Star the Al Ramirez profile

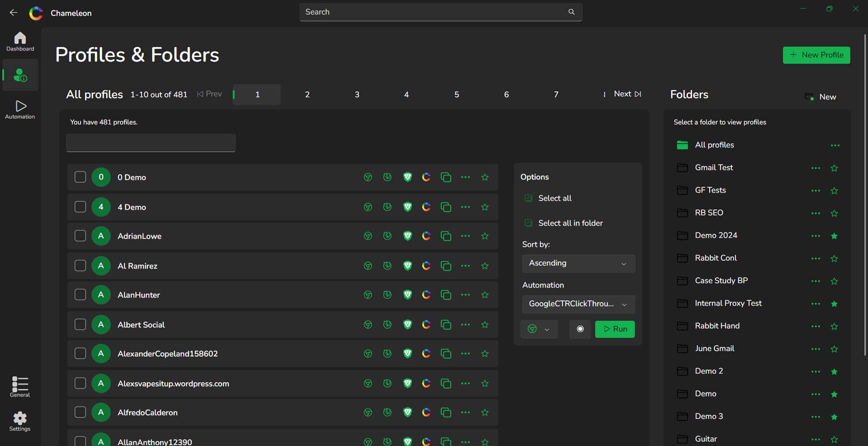485,266
